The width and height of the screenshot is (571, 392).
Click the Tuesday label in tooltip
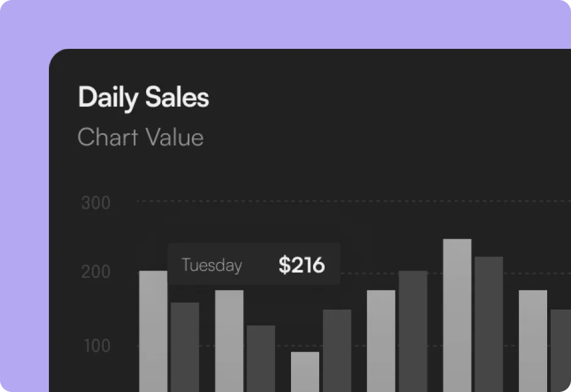[x=212, y=266]
